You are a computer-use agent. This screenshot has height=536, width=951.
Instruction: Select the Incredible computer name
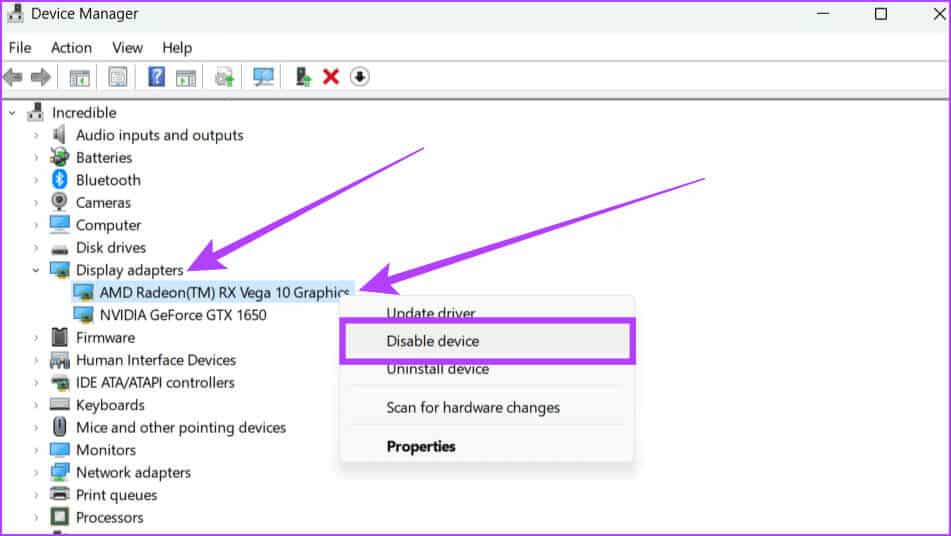coord(84,113)
